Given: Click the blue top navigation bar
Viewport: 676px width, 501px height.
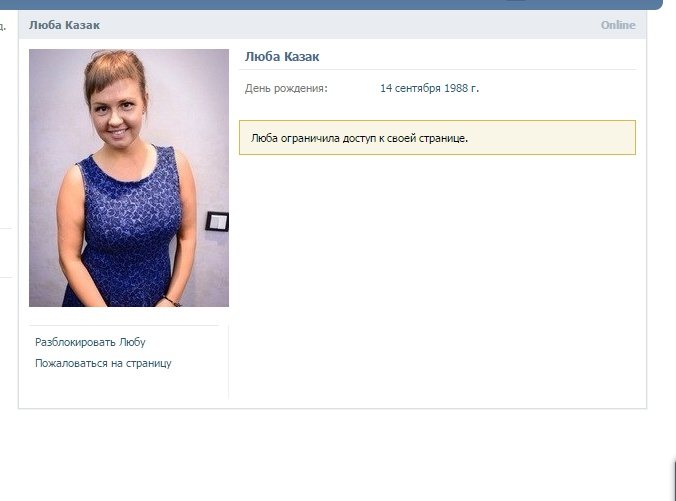Looking at the screenshot, I should click(x=330, y=4).
